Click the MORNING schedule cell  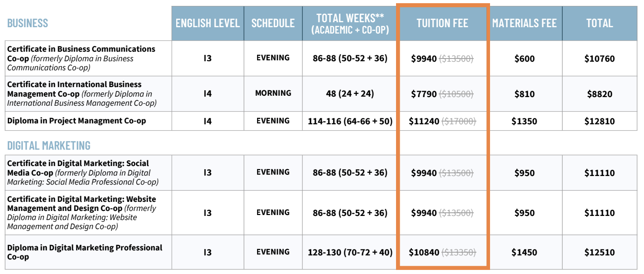click(273, 93)
